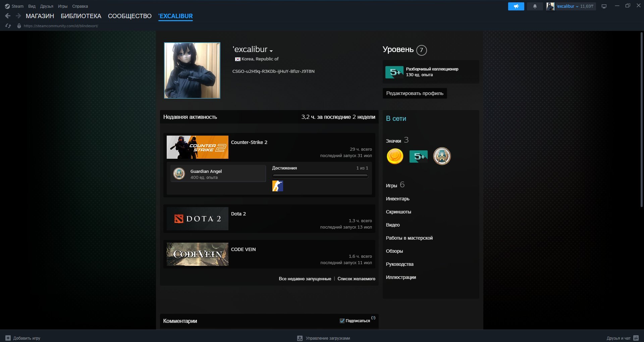Image resolution: width=644 pixels, height=342 pixels.
Task: Click the downloads icon in the bottom bar
Action: pyautogui.click(x=300, y=338)
